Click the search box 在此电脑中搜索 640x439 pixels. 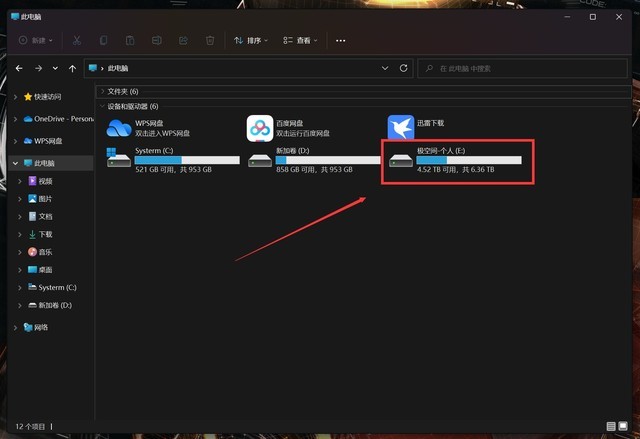pyautogui.click(x=522, y=68)
